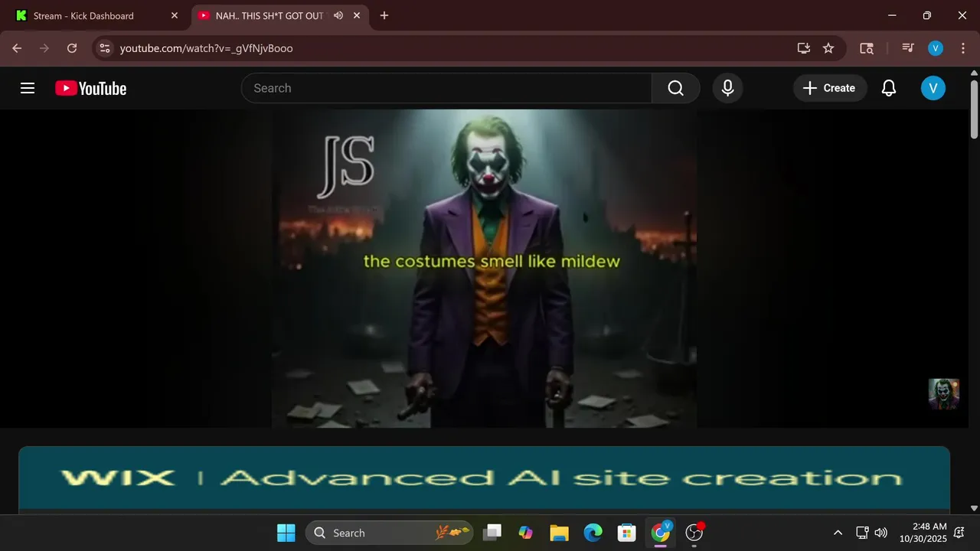Image resolution: width=980 pixels, height=551 pixels.
Task: Open the Chrome side panel icon
Action: click(867, 48)
